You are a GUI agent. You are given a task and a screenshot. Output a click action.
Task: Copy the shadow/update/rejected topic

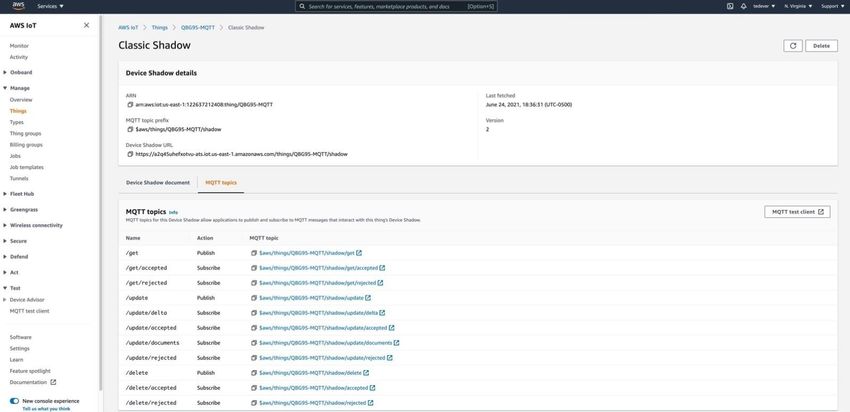point(254,358)
